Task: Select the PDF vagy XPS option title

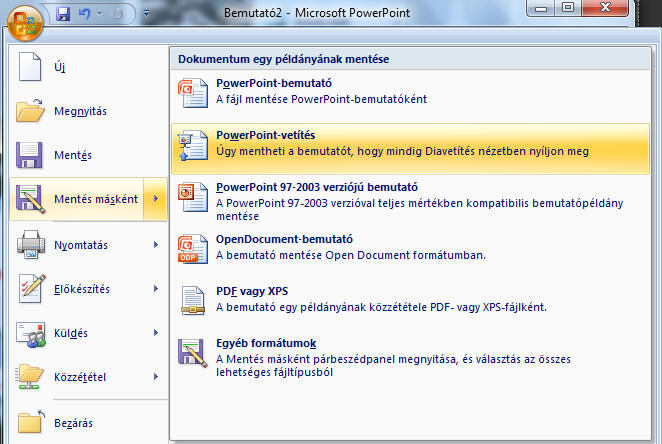Action: coord(252,291)
